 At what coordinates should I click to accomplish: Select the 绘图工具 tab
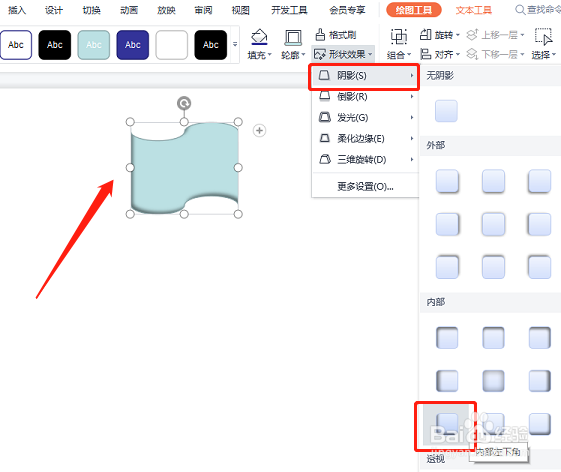pos(414,10)
